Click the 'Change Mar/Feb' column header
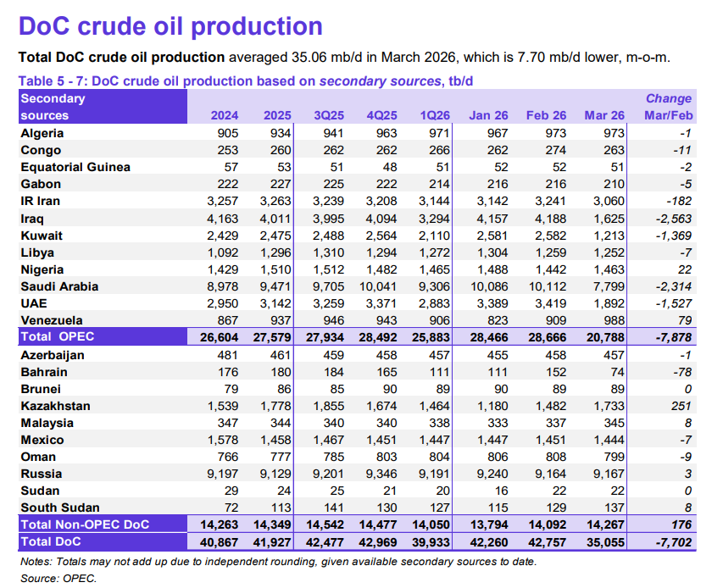The width and height of the screenshot is (712, 588). point(669,107)
